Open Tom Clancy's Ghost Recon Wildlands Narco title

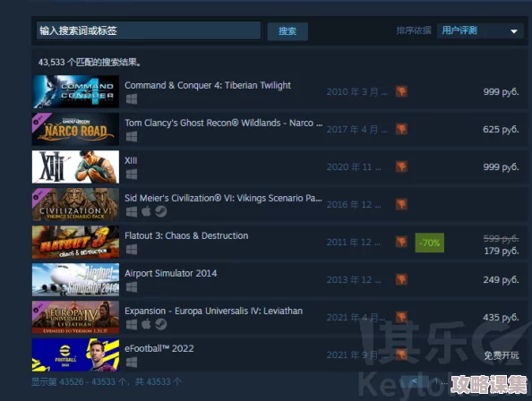tap(223, 123)
